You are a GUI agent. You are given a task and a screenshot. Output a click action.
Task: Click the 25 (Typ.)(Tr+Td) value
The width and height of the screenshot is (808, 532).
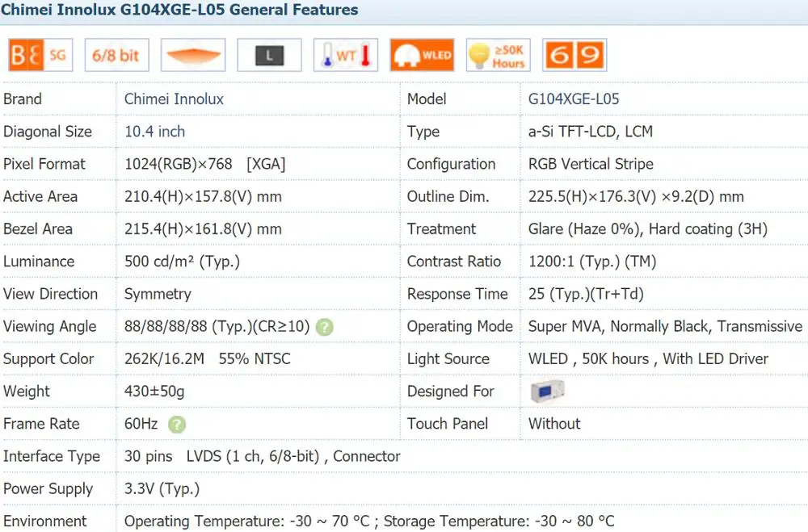586,294
